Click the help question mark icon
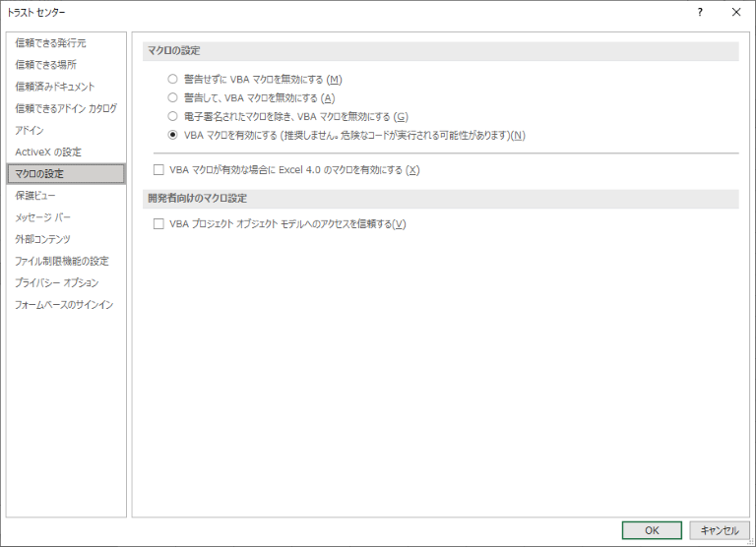 (x=700, y=12)
